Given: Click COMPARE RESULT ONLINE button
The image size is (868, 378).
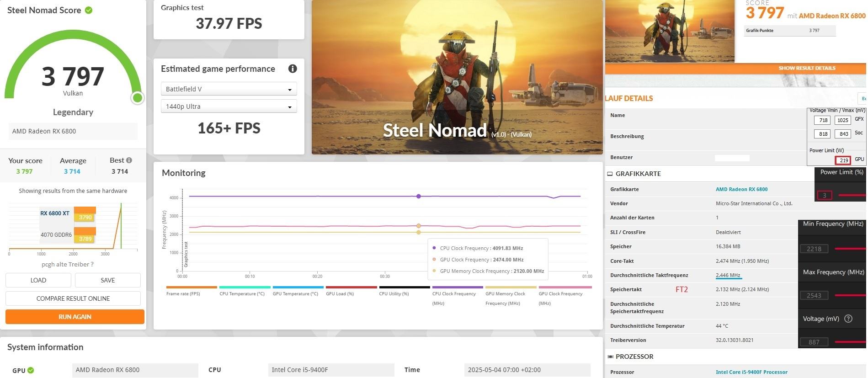Looking at the screenshot, I should coord(73,298).
